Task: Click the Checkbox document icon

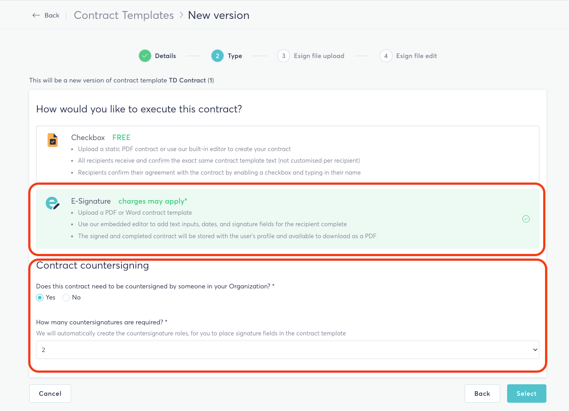Action: coord(53,140)
